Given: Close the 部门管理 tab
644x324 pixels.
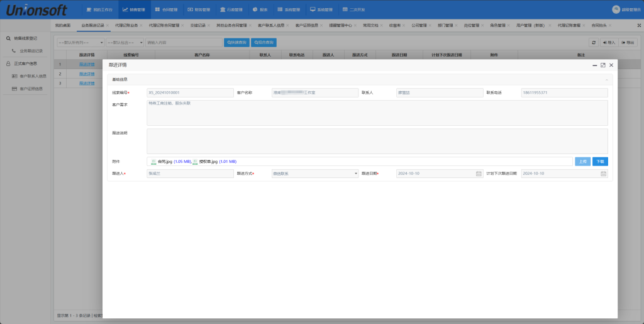Looking at the screenshot, I should tap(457, 25).
